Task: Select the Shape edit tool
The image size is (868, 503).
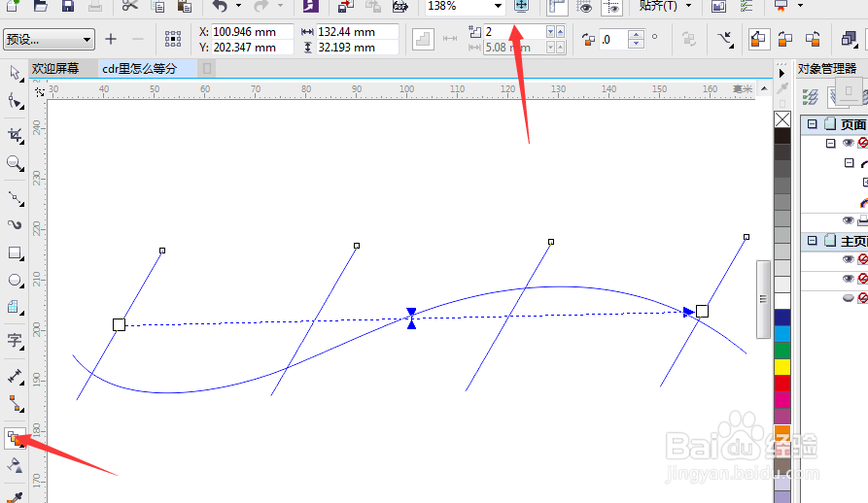Action: [15, 102]
